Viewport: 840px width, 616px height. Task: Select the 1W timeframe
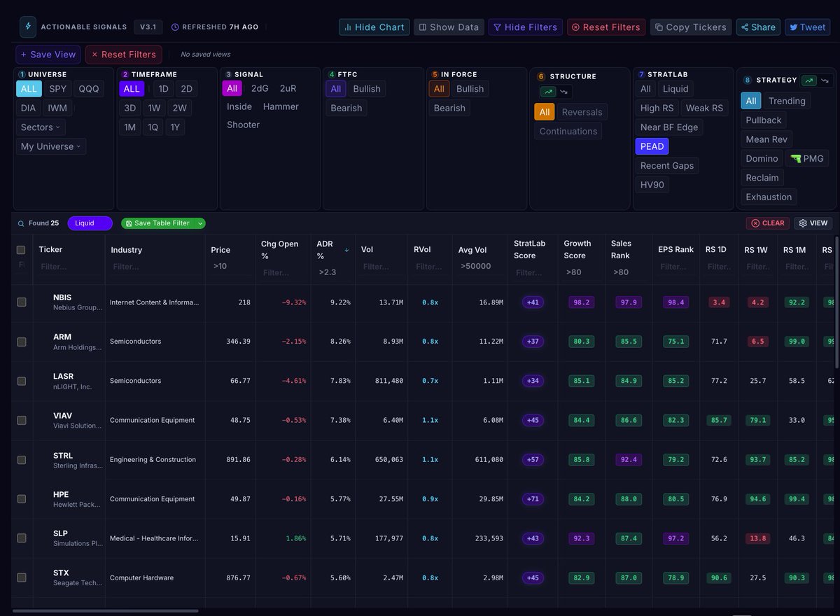tap(154, 108)
